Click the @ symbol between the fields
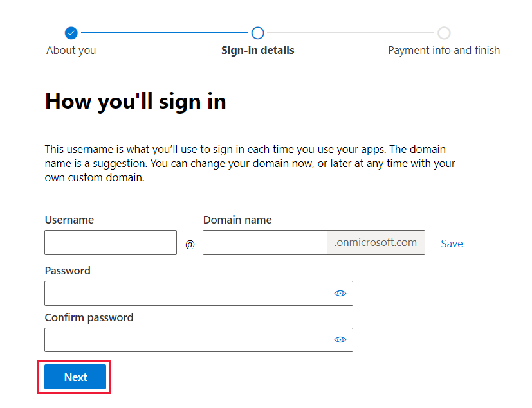The image size is (532, 408). 190,243
